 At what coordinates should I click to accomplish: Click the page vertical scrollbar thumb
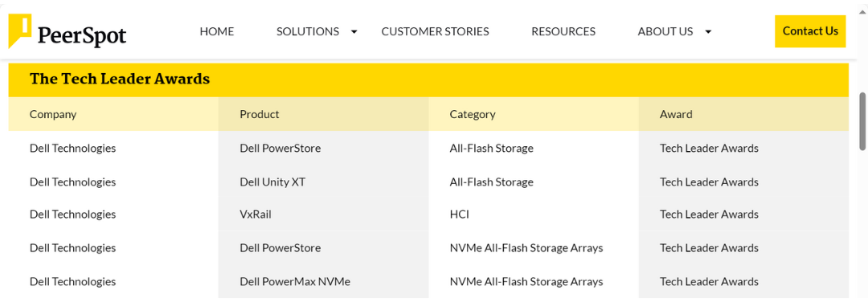point(862,120)
